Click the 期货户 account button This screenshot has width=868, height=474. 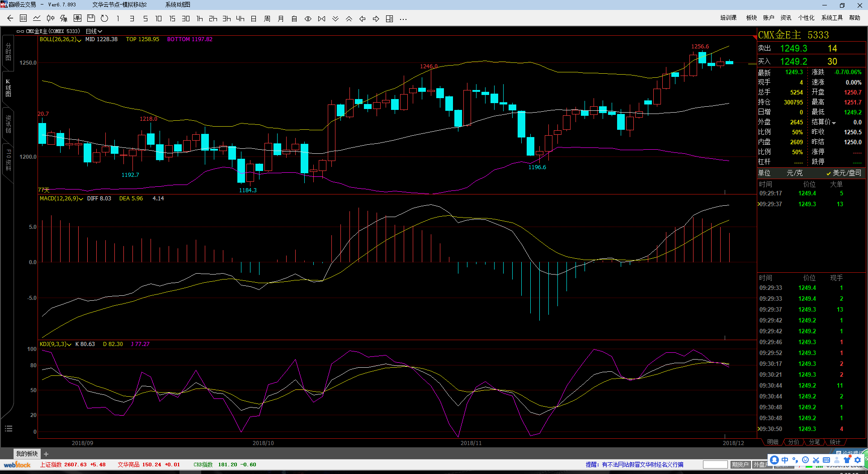741,465
